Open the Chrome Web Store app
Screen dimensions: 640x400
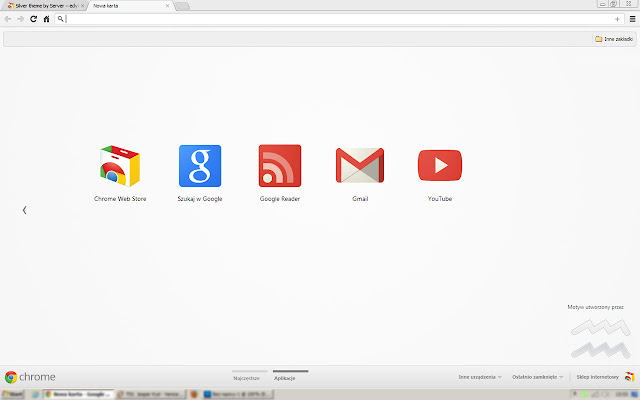click(x=120, y=166)
